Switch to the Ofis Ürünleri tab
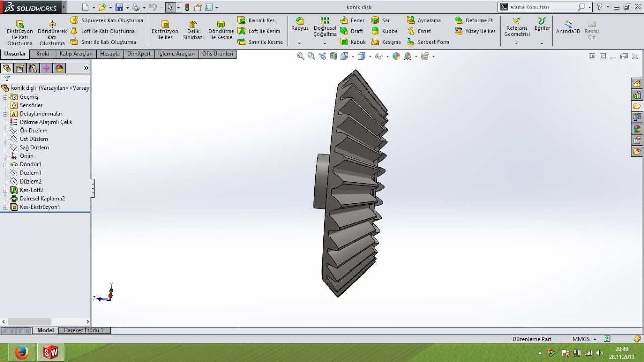Viewport: 644px width, 362px height. click(217, 54)
